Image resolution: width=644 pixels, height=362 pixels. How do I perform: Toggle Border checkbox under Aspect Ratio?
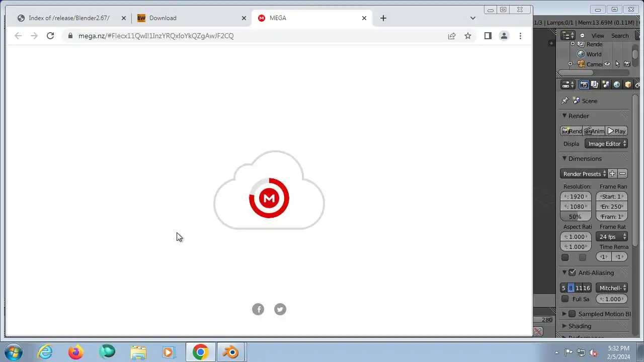(x=565, y=257)
